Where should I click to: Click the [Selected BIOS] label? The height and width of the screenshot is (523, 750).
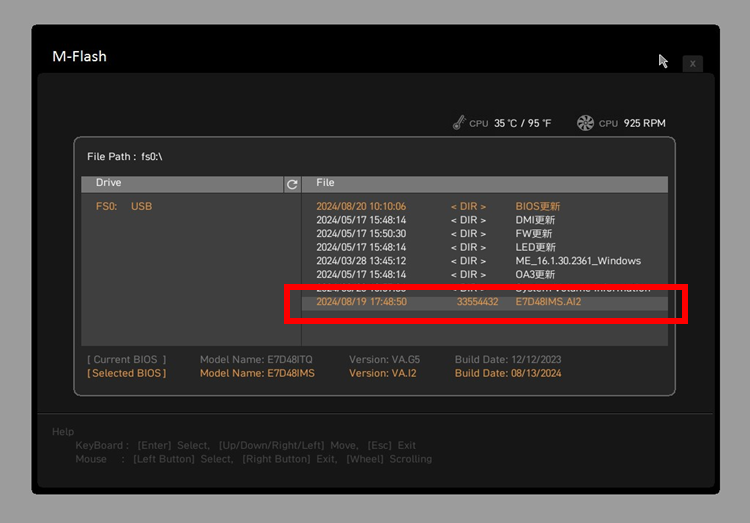pyautogui.click(x=127, y=373)
